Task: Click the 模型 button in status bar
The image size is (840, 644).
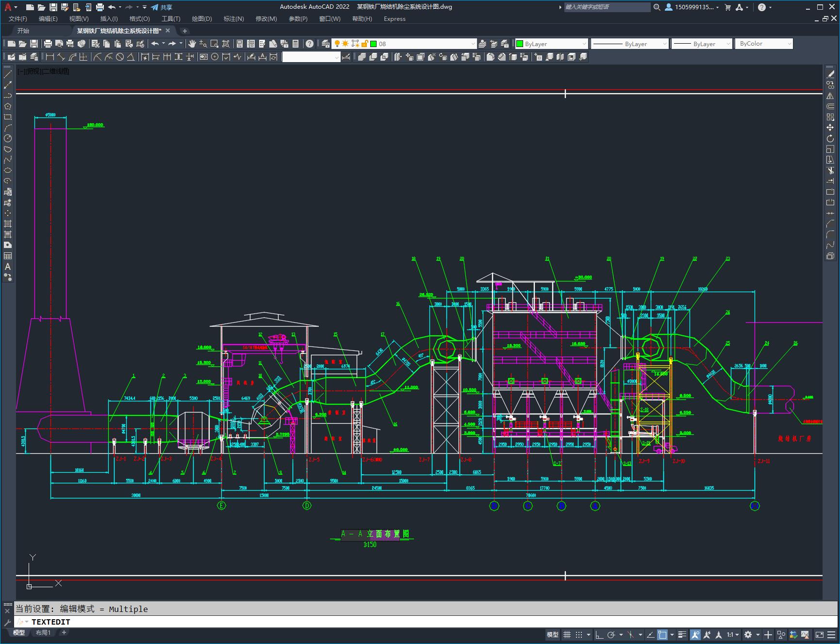Action: (552, 635)
